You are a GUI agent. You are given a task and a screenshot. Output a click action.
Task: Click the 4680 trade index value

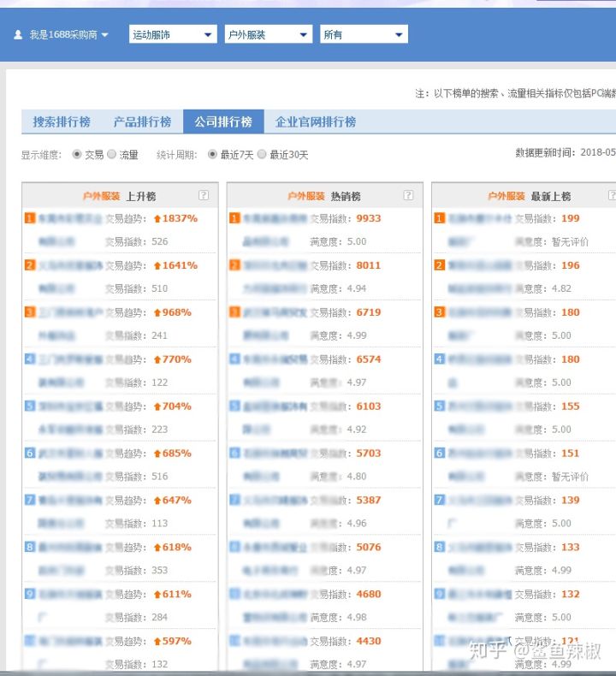click(369, 594)
